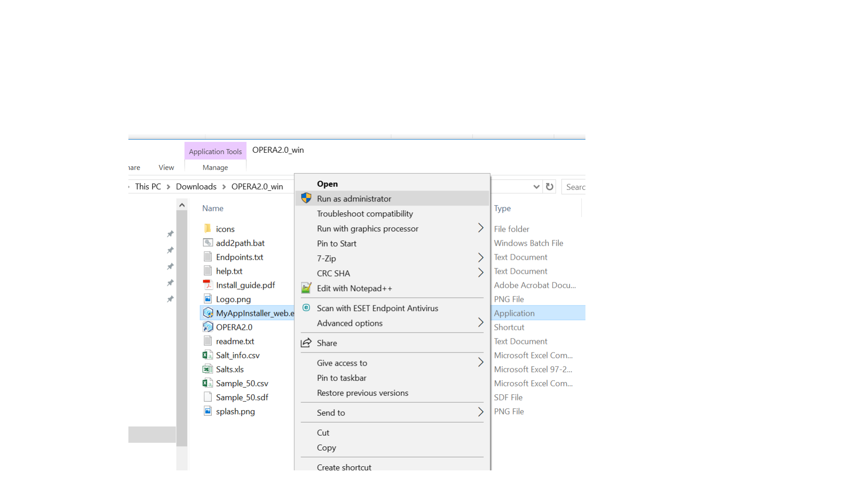This screenshot has height=488, width=868.
Task: Click the ESET Endpoint Antivirus scan icon
Action: [306, 308]
